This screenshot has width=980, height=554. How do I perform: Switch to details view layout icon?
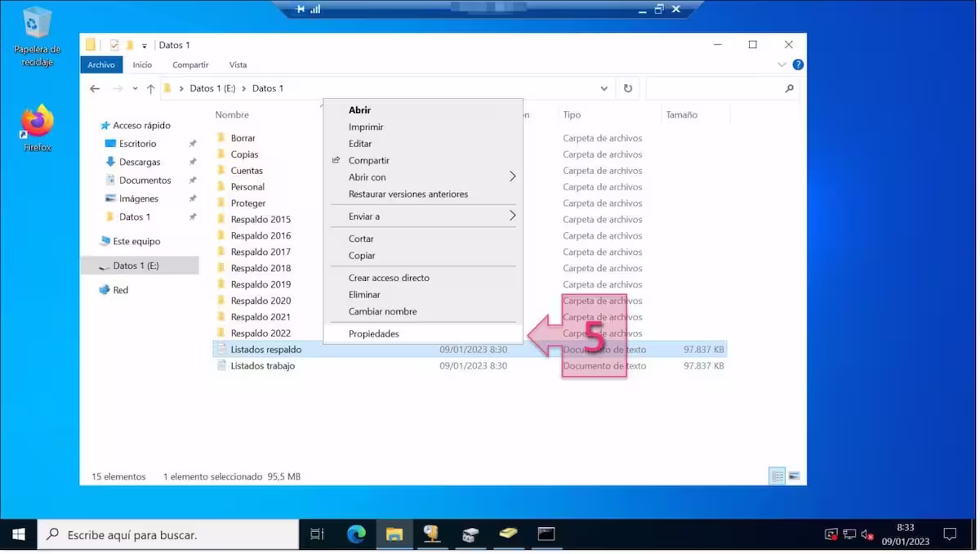(x=777, y=476)
